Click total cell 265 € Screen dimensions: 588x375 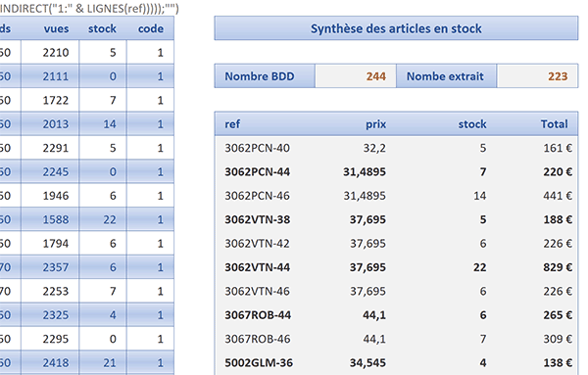coord(558,315)
